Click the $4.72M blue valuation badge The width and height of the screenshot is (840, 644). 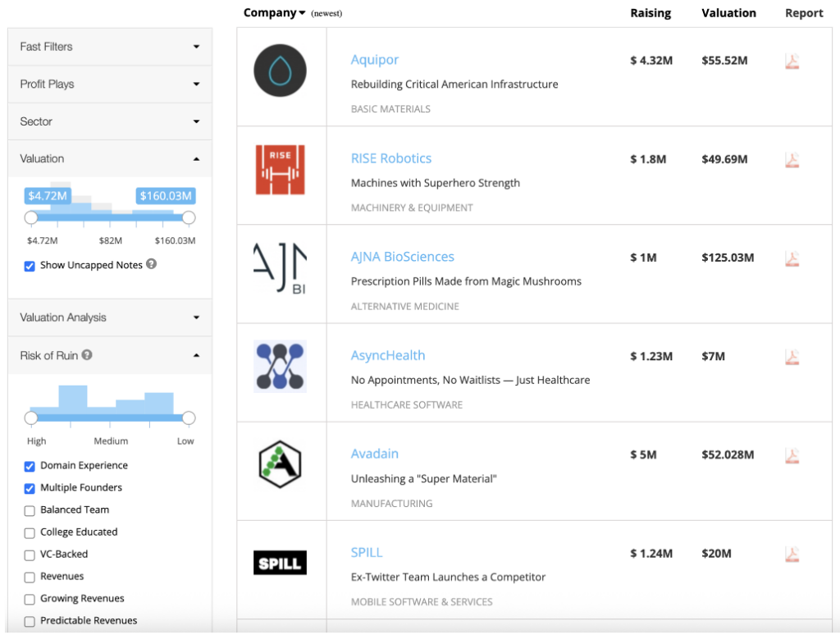coord(48,195)
